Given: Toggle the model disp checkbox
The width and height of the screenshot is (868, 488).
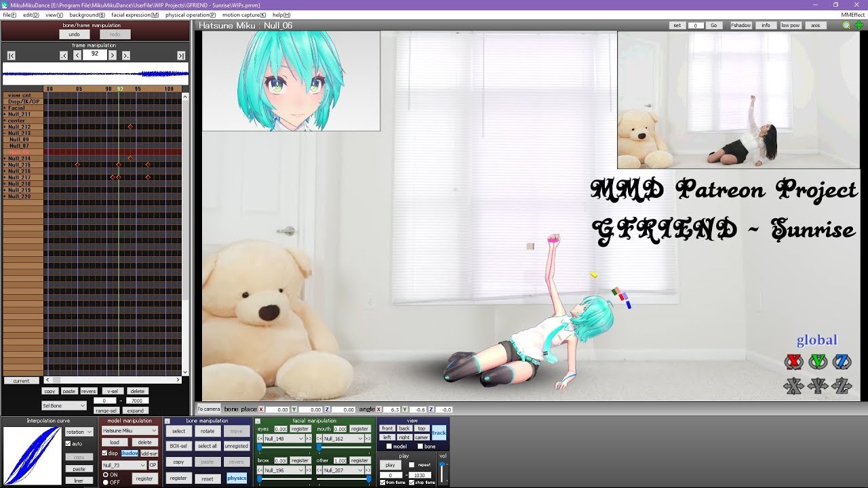Looking at the screenshot, I should [104, 453].
